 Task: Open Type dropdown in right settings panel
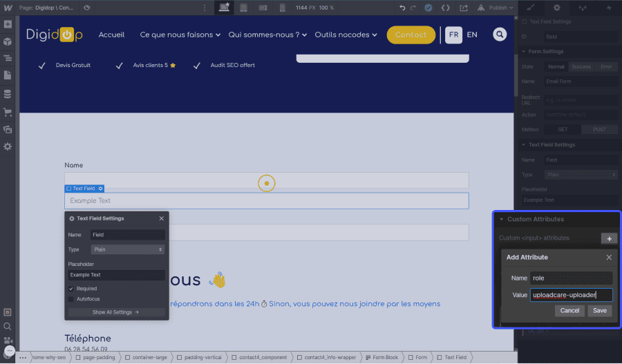click(x=581, y=175)
